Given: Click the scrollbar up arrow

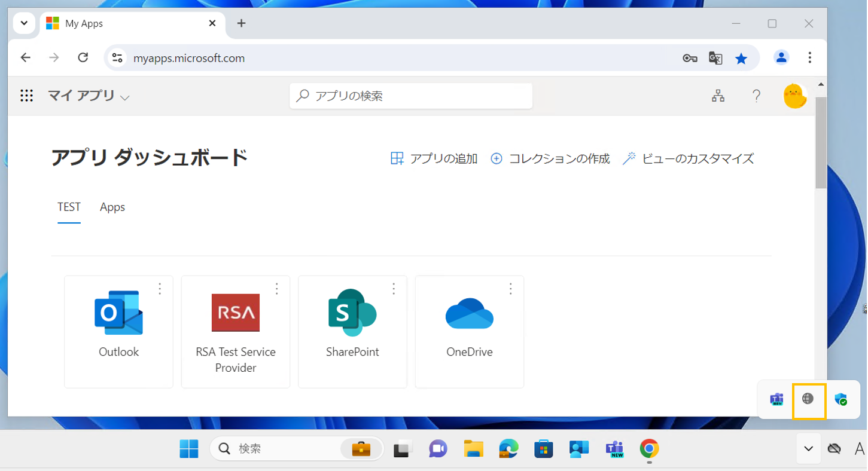Looking at the screenshot, I should point(821,85).
